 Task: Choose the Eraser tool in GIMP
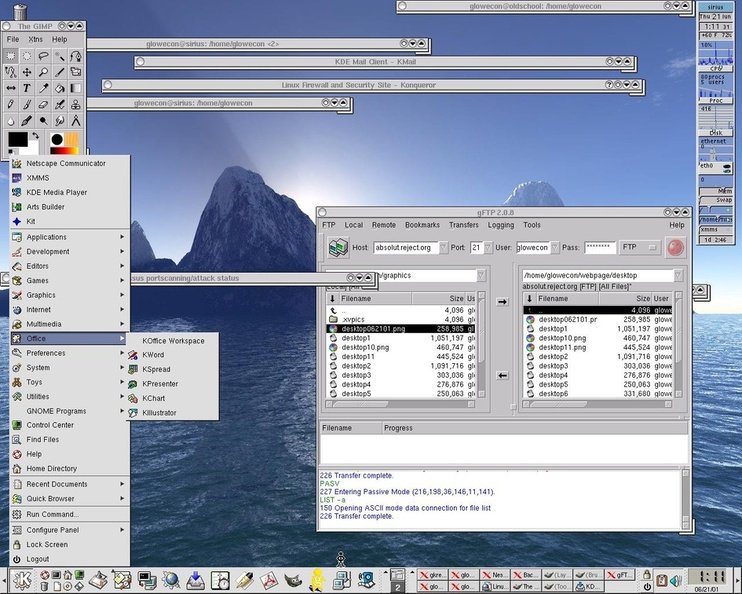(x=43, y=104)
